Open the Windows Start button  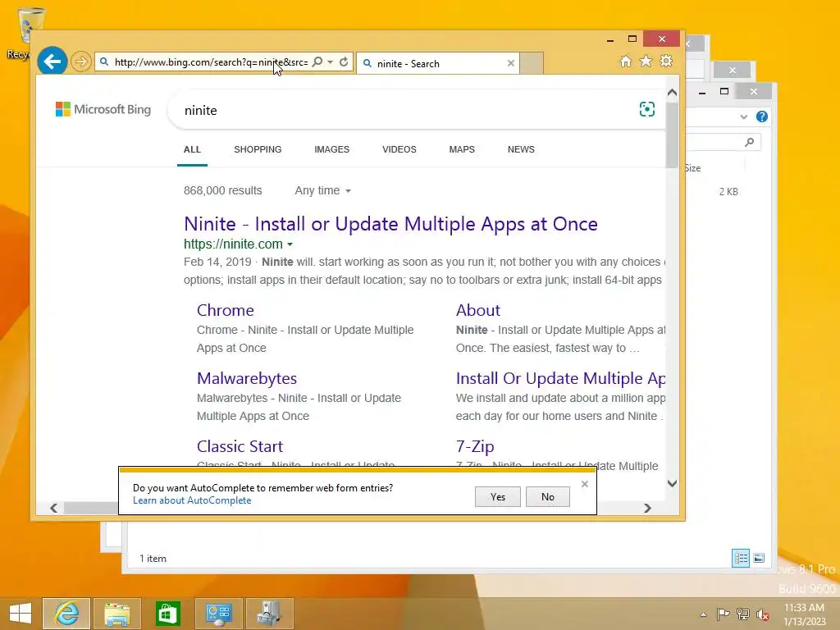pos(21,614)
